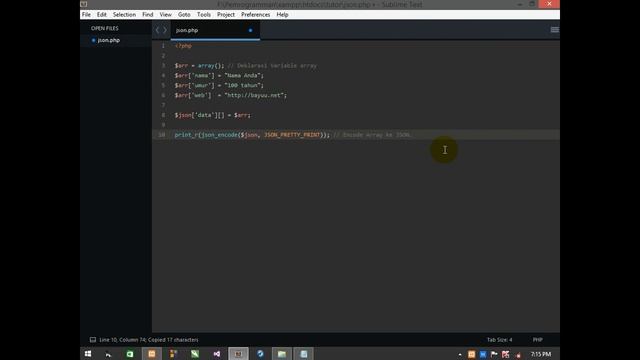Open the orange app icon in taskbar
The height and width of the screenshot is (360, 640).
151,354
